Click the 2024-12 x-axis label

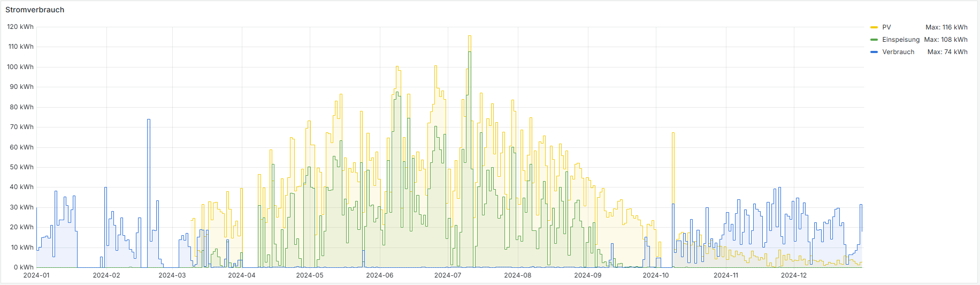(794, 275)
